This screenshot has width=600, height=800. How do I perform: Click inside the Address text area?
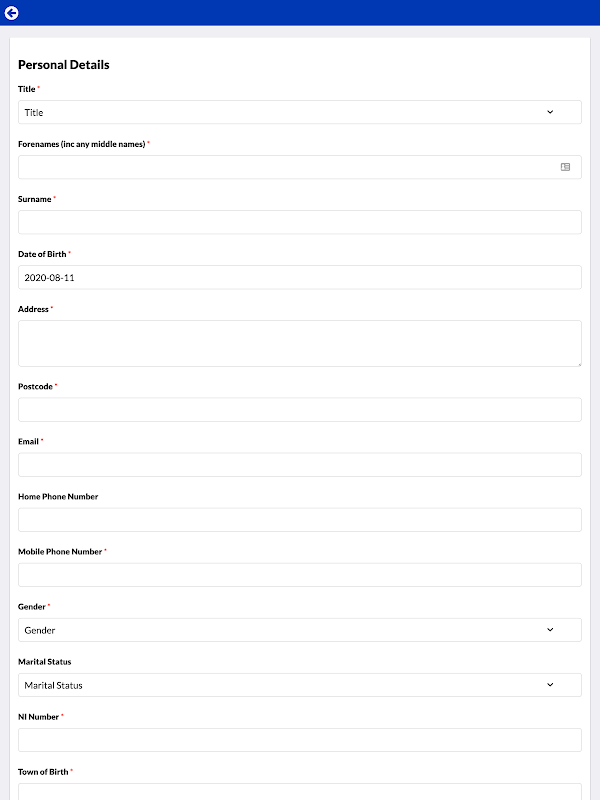tap(300, 343)
